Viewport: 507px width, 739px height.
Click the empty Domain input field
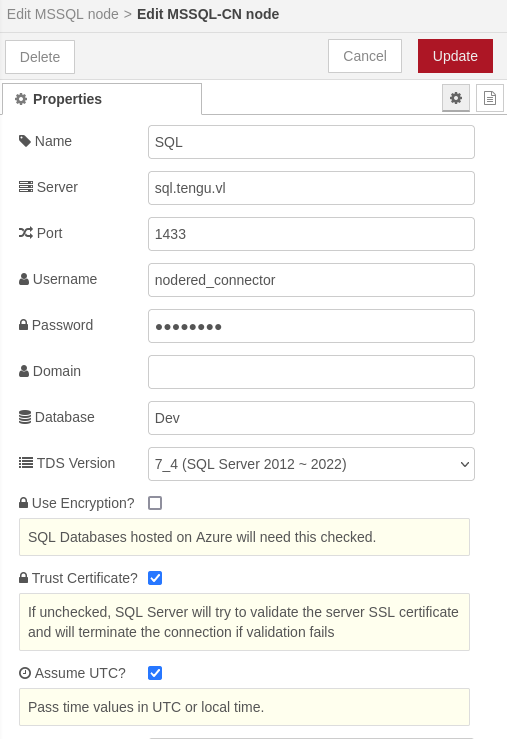point(311,372)
